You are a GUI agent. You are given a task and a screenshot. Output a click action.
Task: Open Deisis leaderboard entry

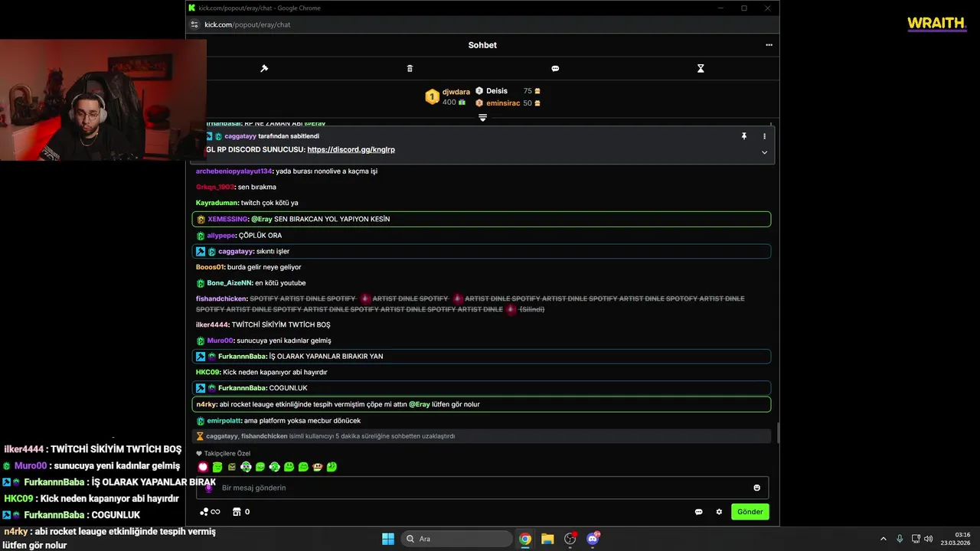496,91
